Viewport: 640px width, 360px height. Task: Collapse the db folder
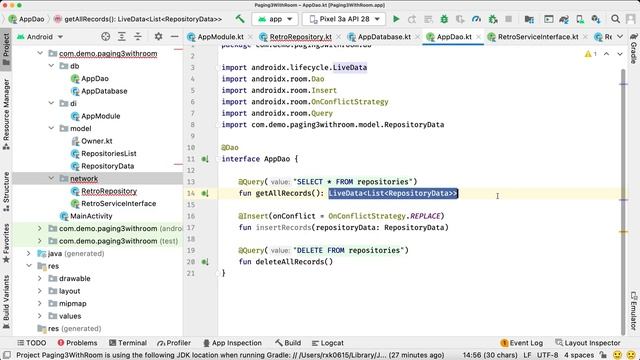pyautogui.click(x=51, y=66)
